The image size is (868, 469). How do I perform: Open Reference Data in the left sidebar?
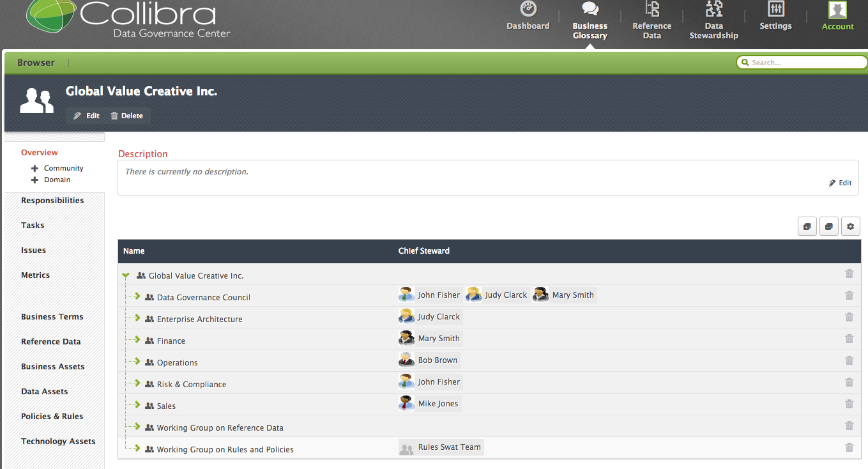pyautogui.click(x=51, y=342)
